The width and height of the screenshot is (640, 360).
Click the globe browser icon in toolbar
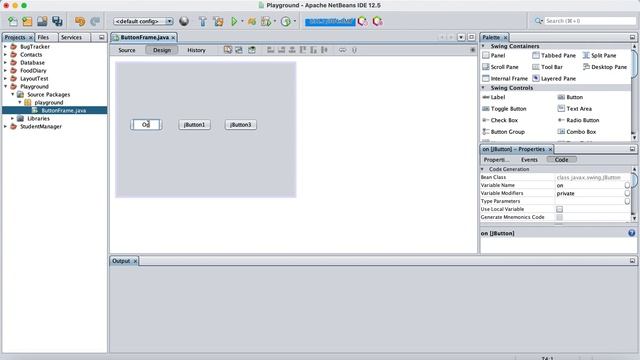coord(184,21)
